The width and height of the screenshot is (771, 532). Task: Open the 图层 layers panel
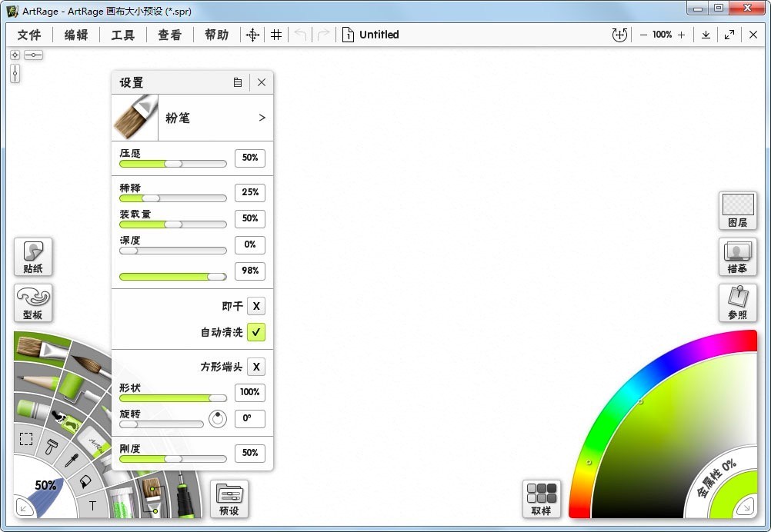coord(737,210)
